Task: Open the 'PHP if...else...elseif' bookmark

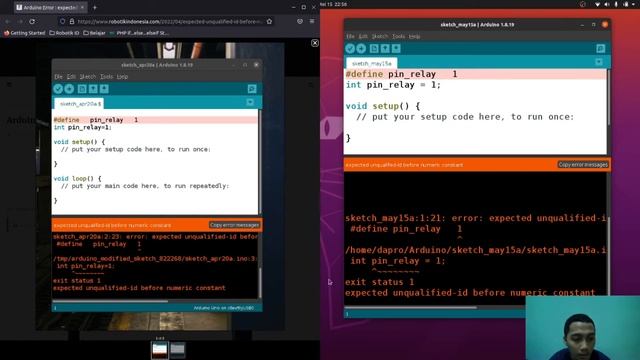Action: (139, 33)
